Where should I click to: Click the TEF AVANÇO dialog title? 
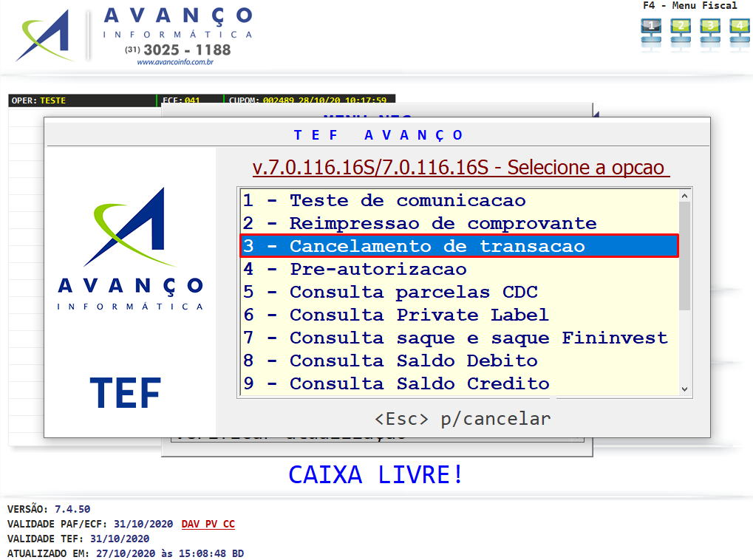(x=378, y=135)
